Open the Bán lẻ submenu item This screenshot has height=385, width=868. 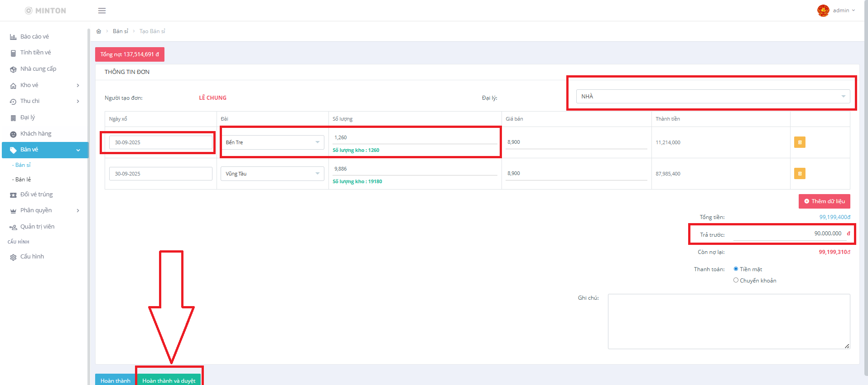[x=23, y=180]
